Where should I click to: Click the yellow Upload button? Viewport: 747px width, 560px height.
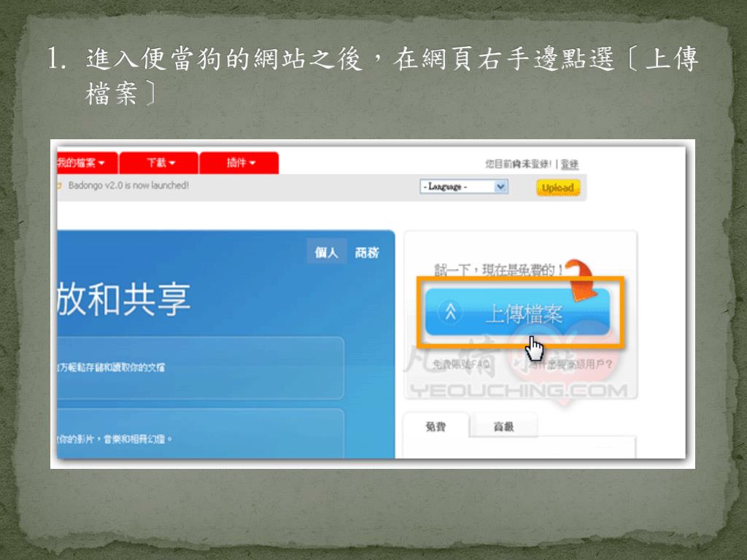pos(558,187)
